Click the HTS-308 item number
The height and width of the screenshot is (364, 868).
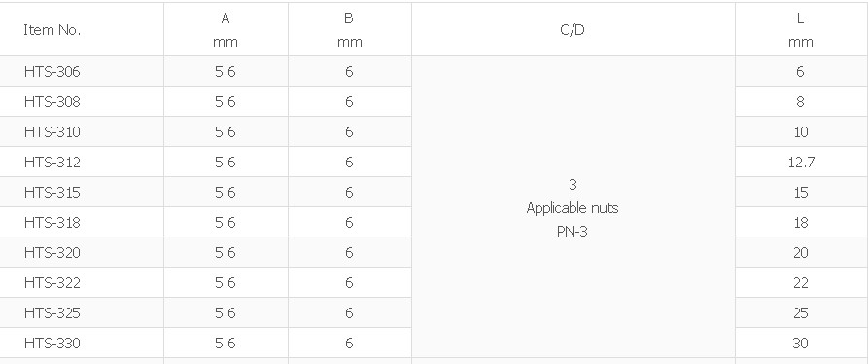pos(52,102)
